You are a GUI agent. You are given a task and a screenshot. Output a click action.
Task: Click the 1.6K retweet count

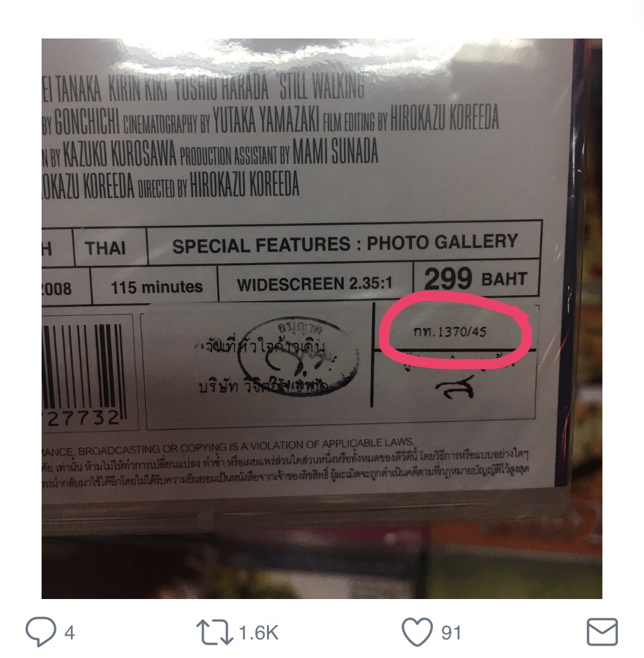(x=258, y=633)
